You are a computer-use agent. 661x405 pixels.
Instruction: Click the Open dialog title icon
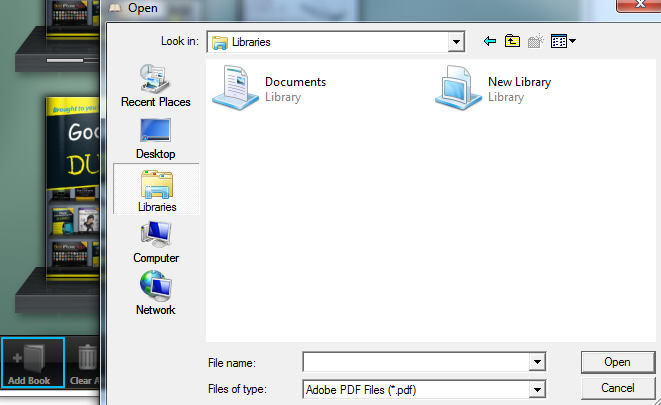(115, 8)
